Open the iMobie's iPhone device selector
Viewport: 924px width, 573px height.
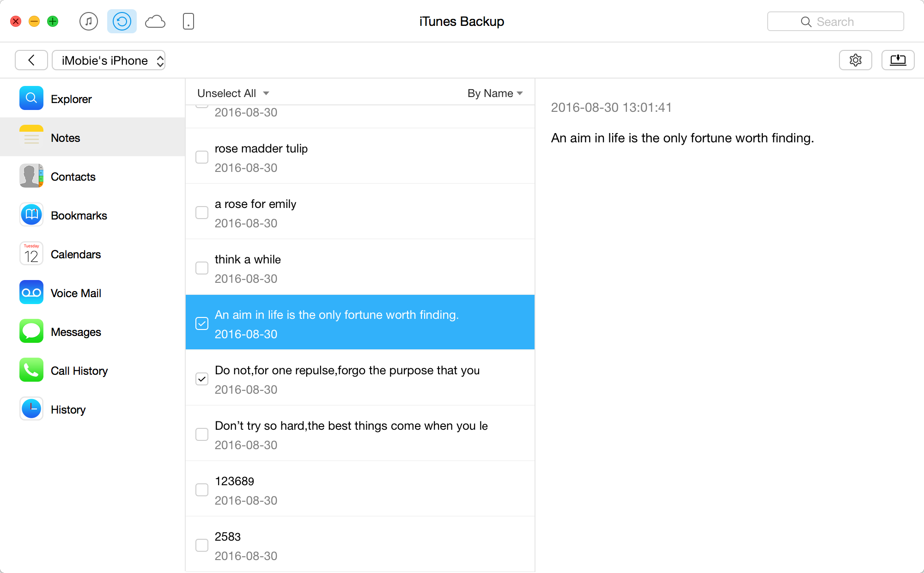click(109, 61)
